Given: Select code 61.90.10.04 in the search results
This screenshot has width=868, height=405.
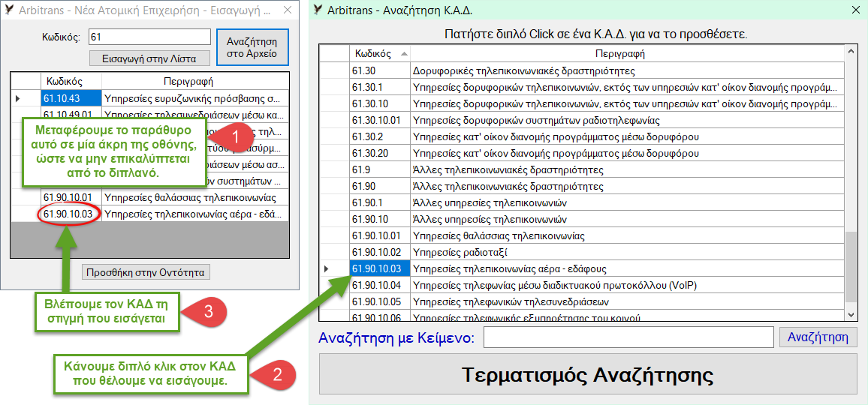Looking at the screenshot, I should [x=380, y=286].
